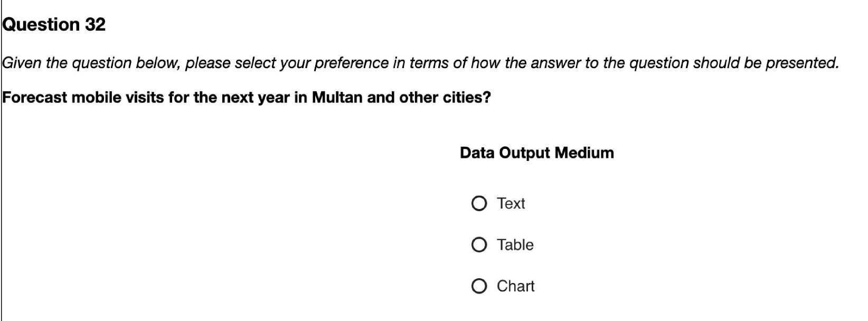Click the word "Forecast" in the question
This screenshot has width=868, height=321.
pos(34,98)
